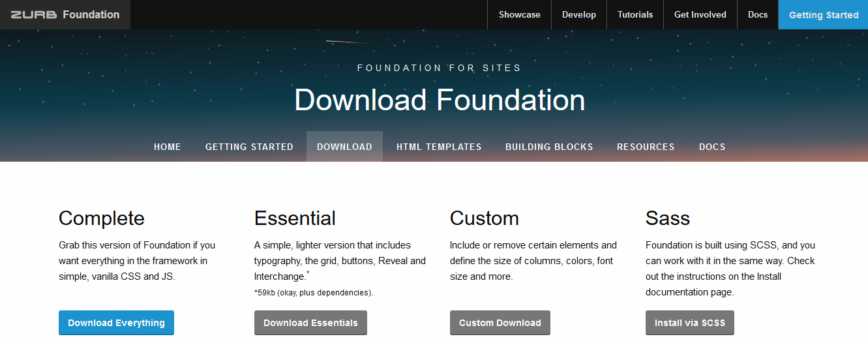Click the Complete heading
The height and width of the screenshot is (343, 868).
click(x=102, y=218)
